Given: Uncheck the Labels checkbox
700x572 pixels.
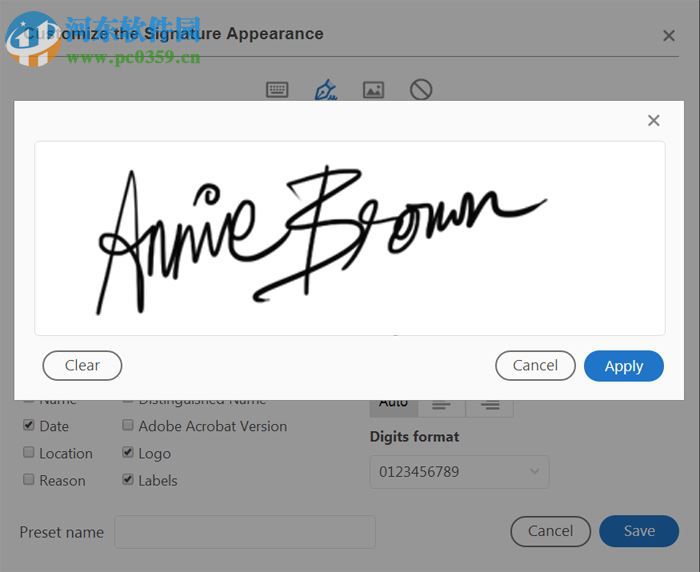Looking at the screenshot, I should pos(128,480).
